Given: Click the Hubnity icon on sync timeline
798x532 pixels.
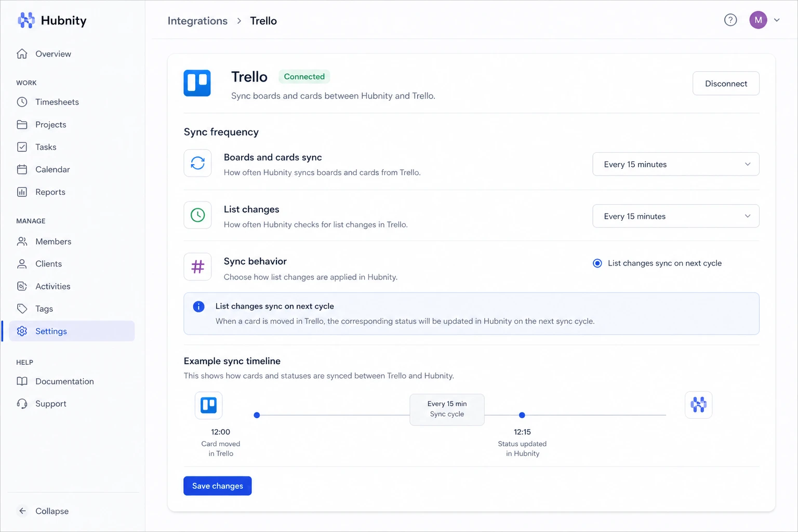Looking at the screenshot, I should [698, 405].
